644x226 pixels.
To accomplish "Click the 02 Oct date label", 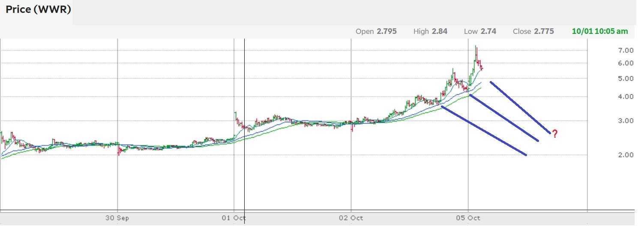I will (x=351, y=218).
